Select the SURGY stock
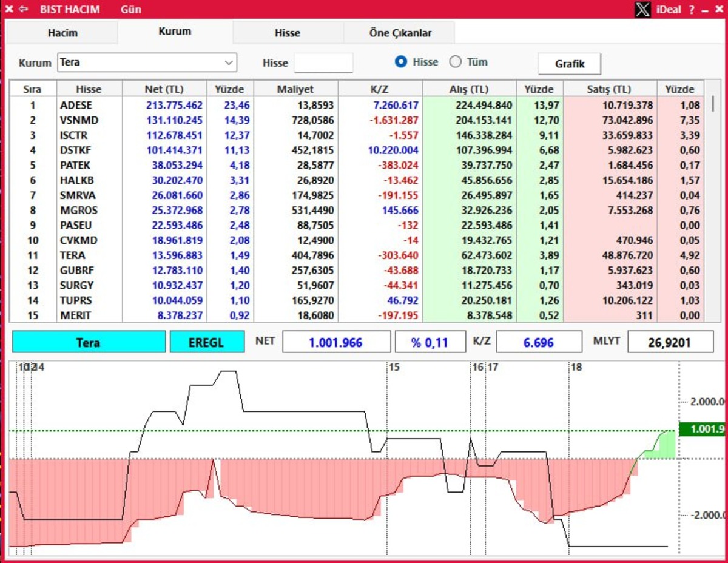The width and height of the screenshot is (728, 563). tap(76, 285)
